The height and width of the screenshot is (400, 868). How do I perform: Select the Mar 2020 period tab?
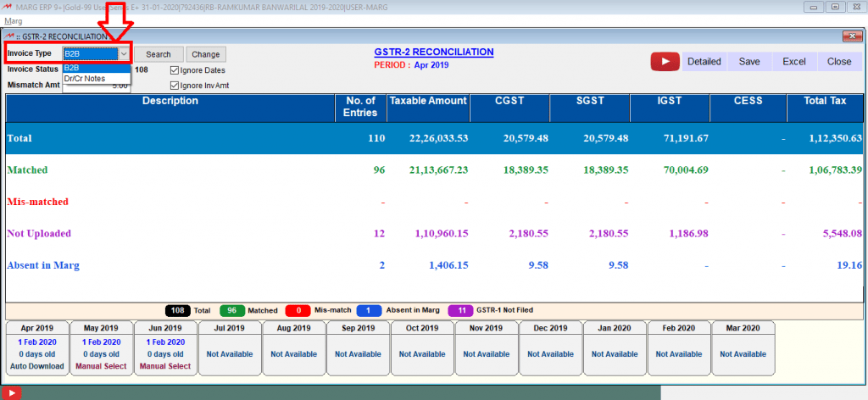tap(743, 347)
